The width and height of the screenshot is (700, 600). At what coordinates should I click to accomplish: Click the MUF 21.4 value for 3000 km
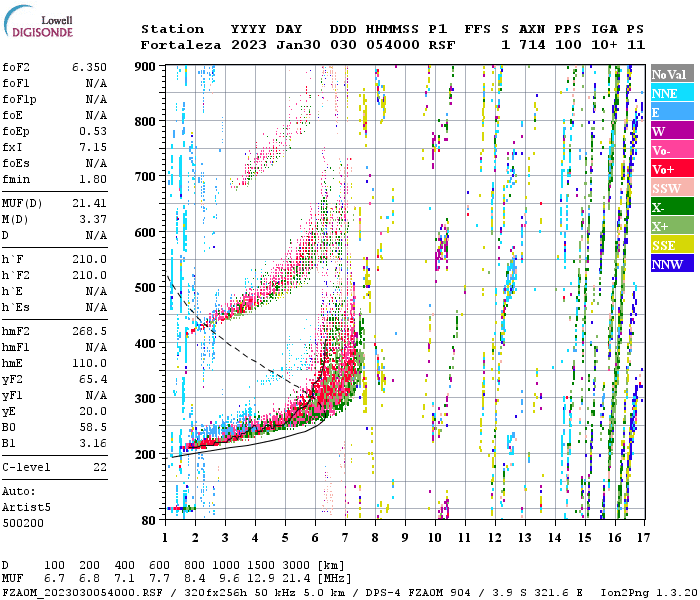296,578
